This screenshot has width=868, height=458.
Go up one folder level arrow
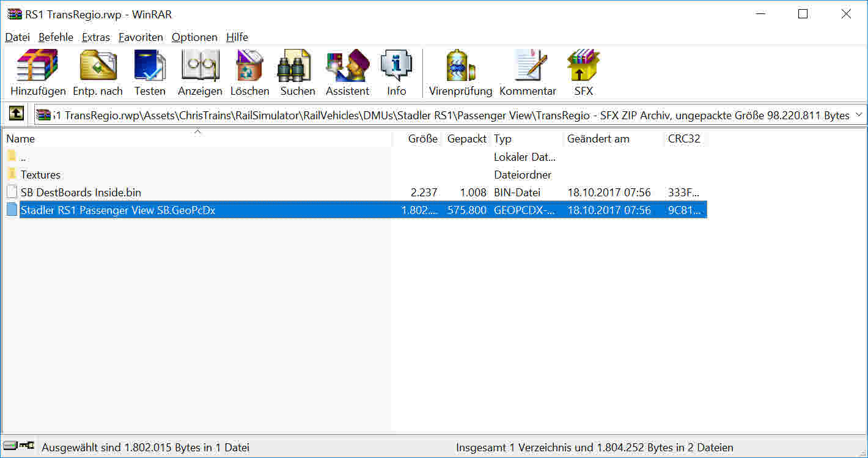click(x=17, y=114)
